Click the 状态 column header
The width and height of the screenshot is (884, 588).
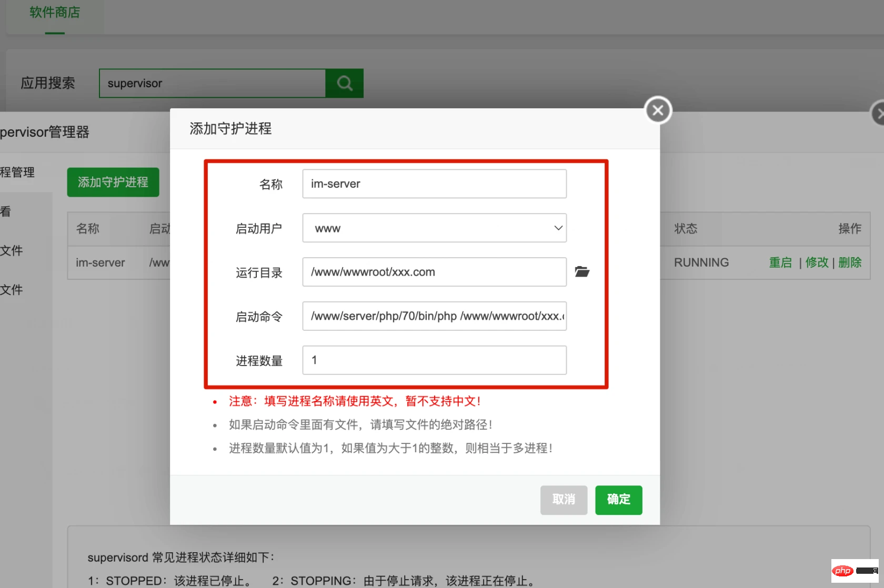686,228
